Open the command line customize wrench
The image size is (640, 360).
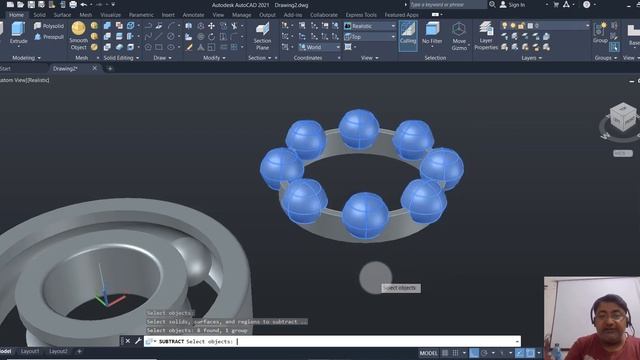[138, 341]
